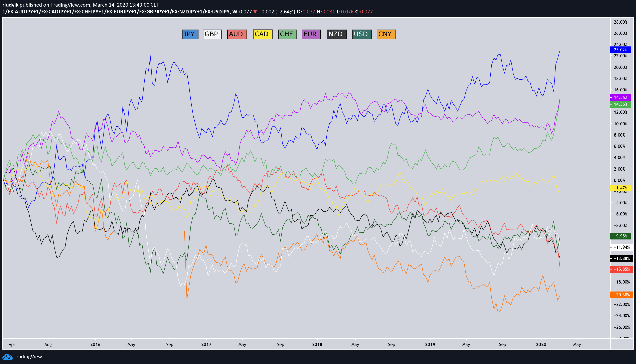Screen dimensions: 636x364
Task: Click the CHF legend box
Action: [288, 34]
